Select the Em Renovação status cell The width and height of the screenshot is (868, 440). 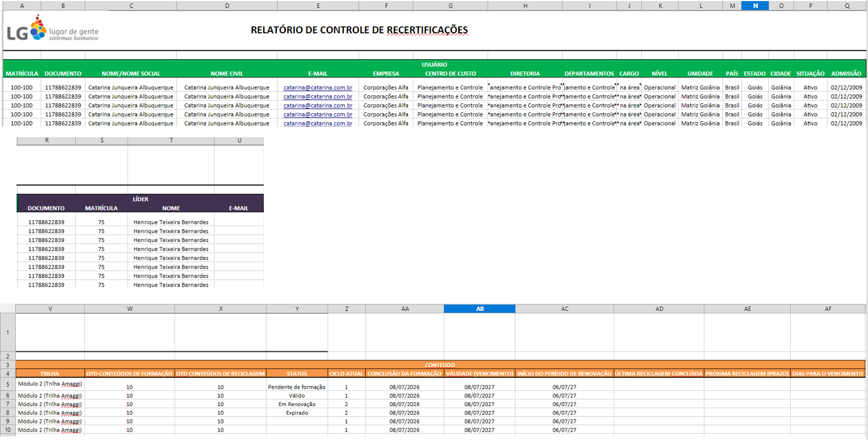297,404
